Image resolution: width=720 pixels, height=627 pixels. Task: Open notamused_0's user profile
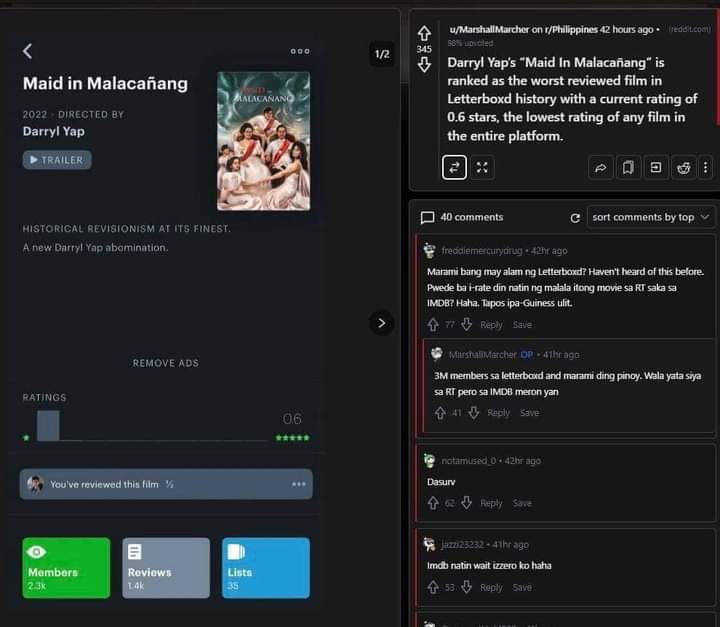468,461
